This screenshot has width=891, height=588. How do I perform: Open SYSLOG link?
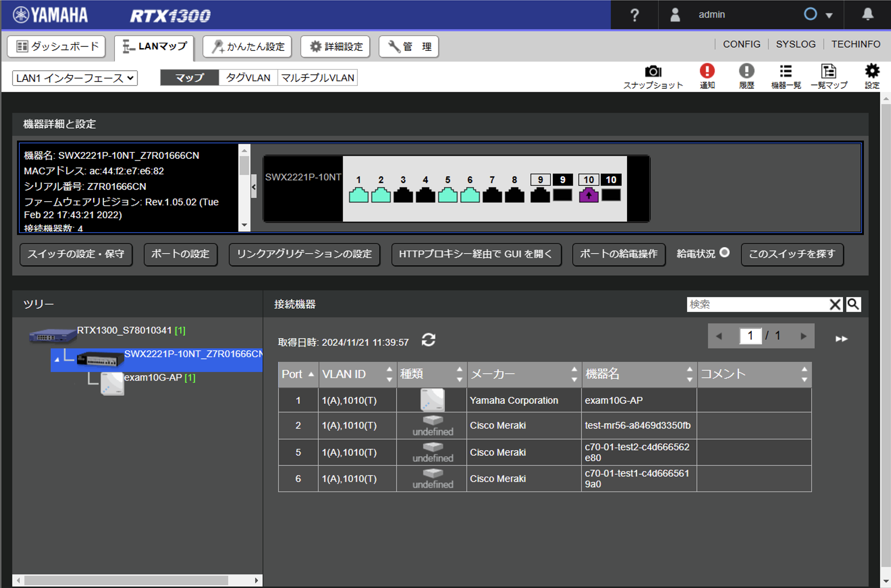(795, 44)
